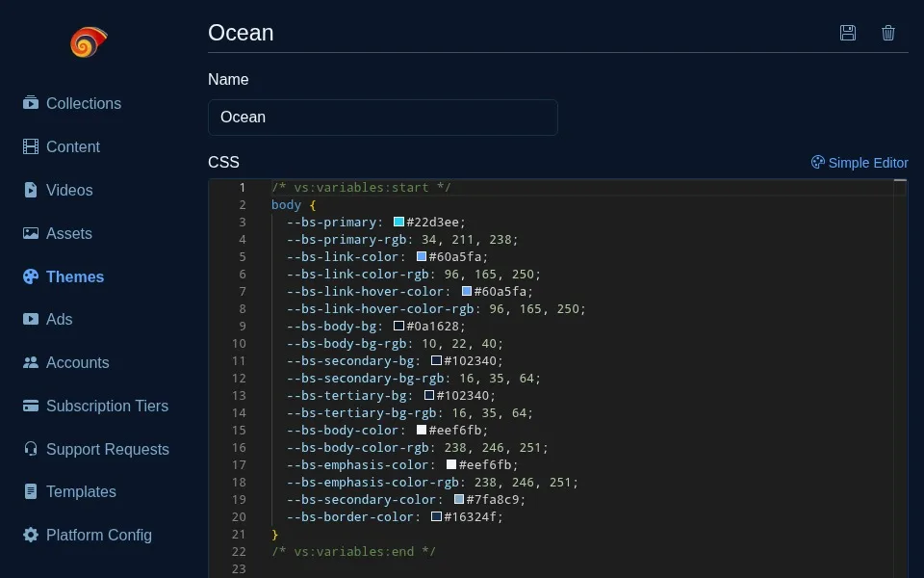The image size is (924, 578).
Task: Open the Content section
Action: 73,146
